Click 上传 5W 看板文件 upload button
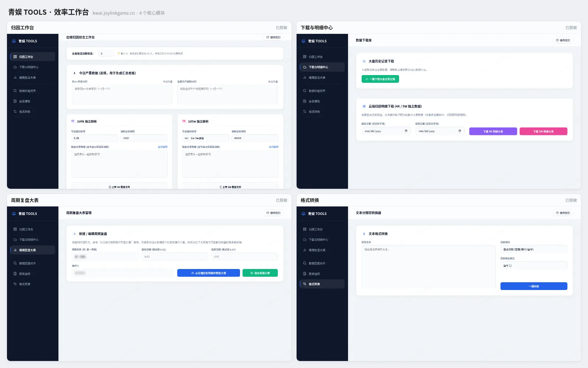This screenshot has width=588, height=368. point(230,186)
